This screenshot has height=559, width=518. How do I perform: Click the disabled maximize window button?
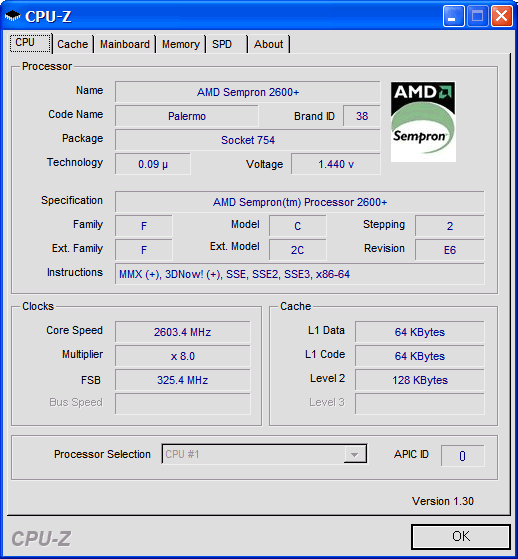pyautogui.click(x=477, y=16)
